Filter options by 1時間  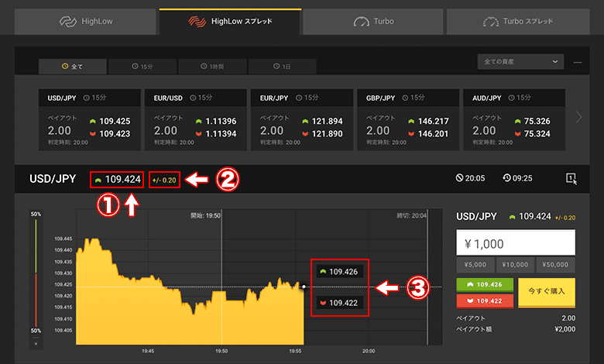tap(212, 67)
